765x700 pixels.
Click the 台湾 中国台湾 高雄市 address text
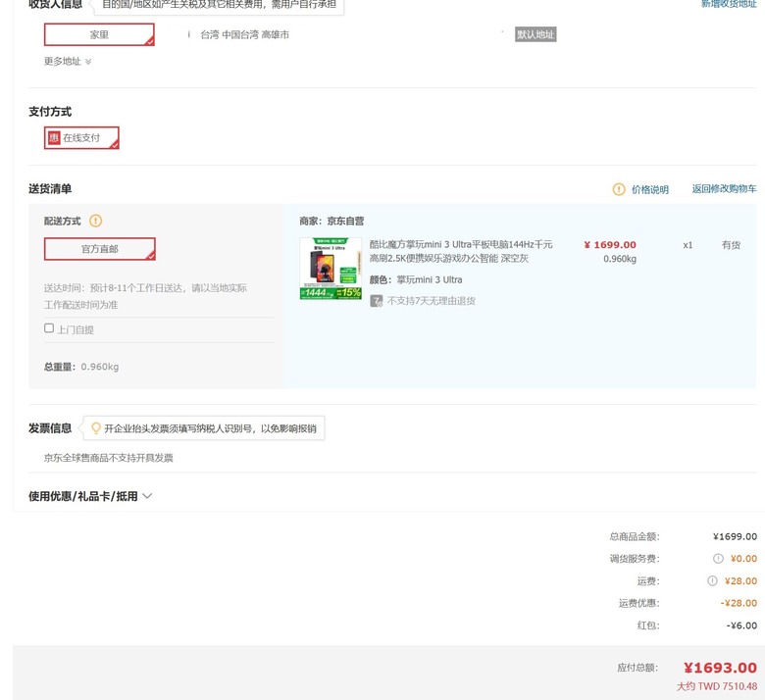pyautogui.click(x=245, y=34)
